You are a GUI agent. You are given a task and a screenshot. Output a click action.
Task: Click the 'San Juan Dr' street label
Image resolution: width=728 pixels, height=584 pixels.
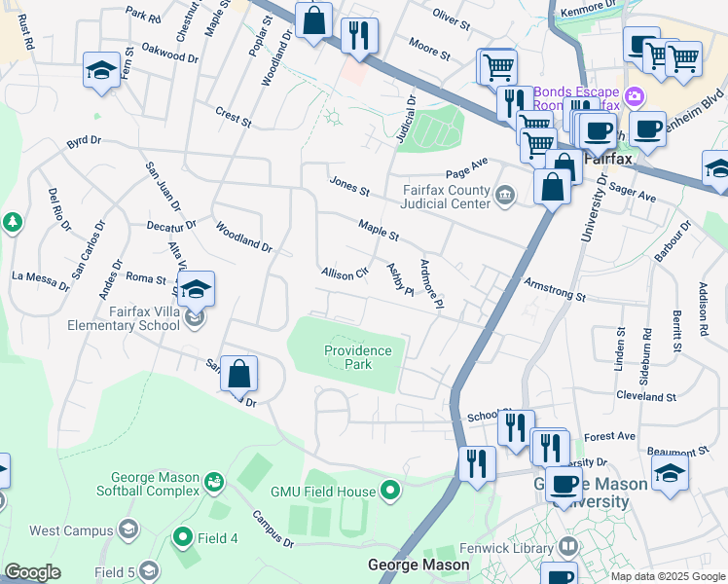(x=163, y=187)
